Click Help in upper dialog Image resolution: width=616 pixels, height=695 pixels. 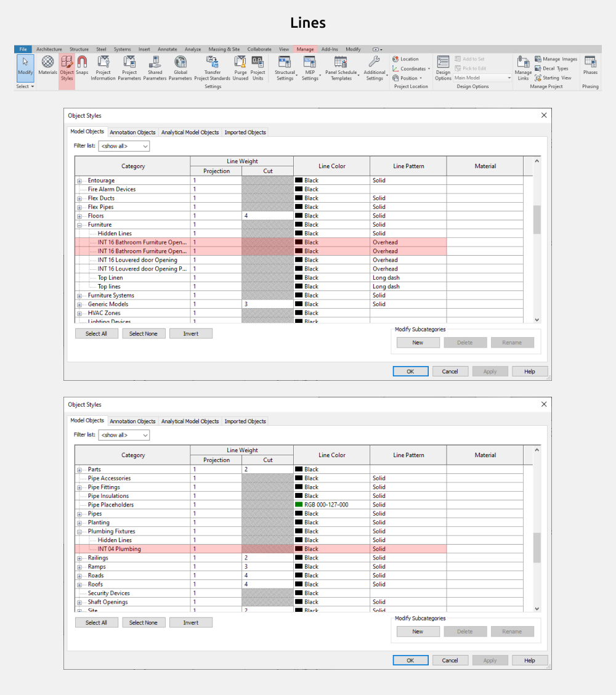point(530,372)
